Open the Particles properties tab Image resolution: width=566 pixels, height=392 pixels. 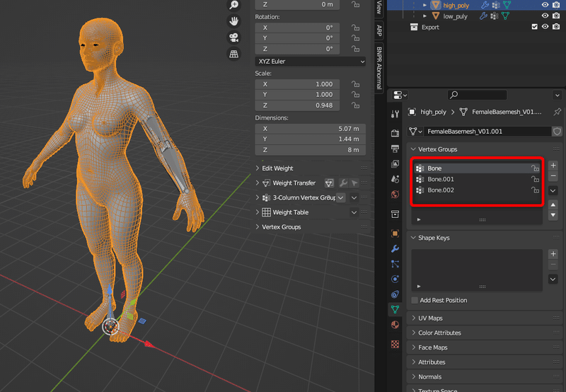[395, 264]
